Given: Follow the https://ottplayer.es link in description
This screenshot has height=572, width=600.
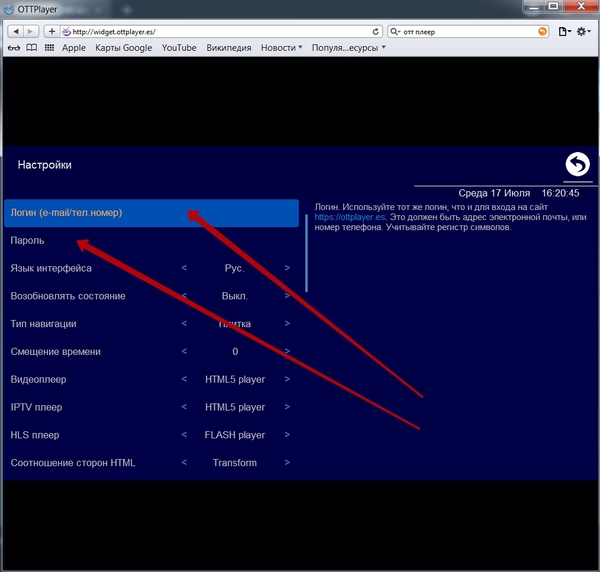Looking at the screenshot, I should 349,215.
